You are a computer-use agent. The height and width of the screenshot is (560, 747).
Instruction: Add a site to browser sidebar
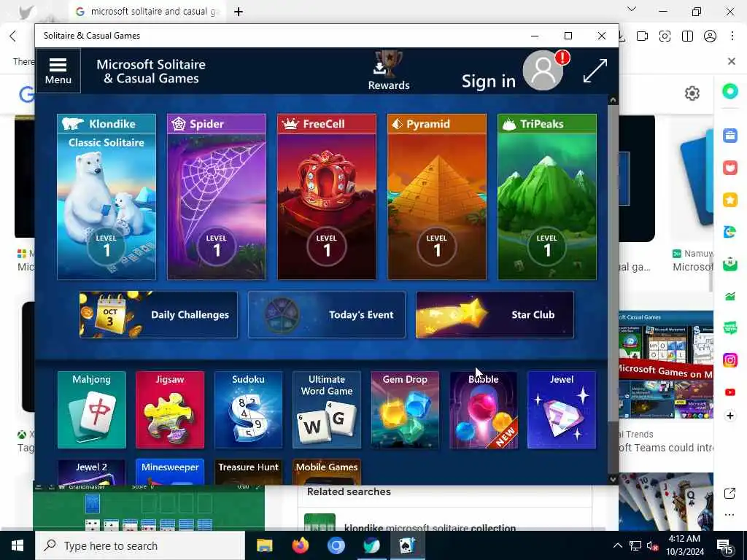coord(729,416)
